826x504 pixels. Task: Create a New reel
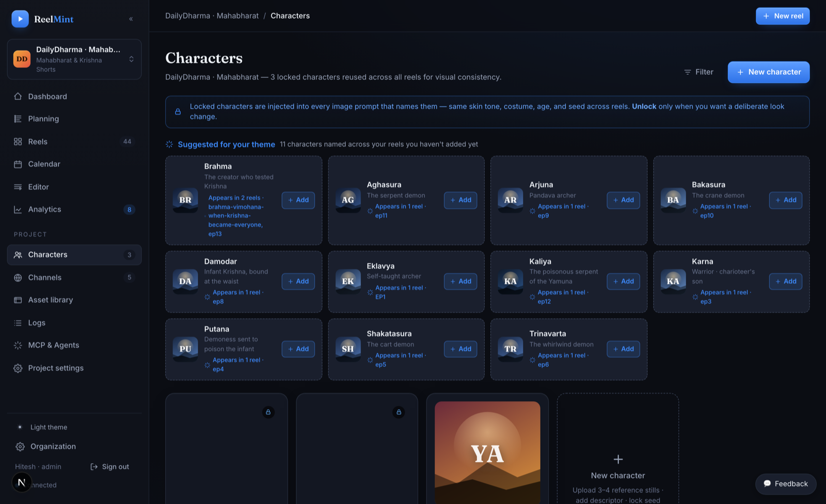tap(783, 16)
